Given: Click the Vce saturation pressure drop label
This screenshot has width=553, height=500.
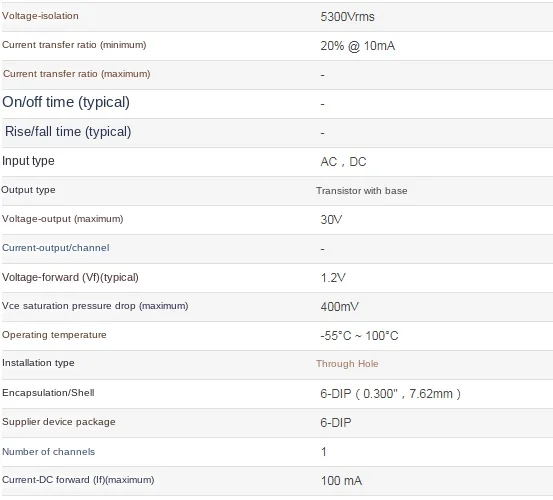Looking at the screenshot, I should (x=95, y=306).
